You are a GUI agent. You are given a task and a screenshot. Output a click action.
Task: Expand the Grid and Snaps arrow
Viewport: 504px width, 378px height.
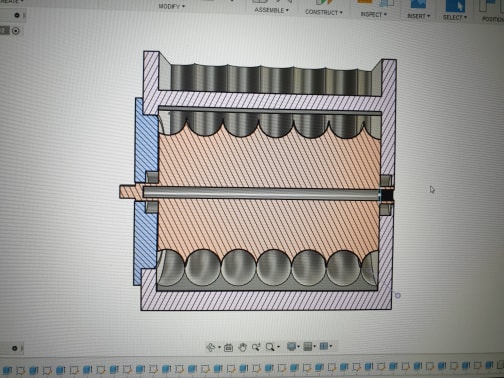click(x=315, y=346)
